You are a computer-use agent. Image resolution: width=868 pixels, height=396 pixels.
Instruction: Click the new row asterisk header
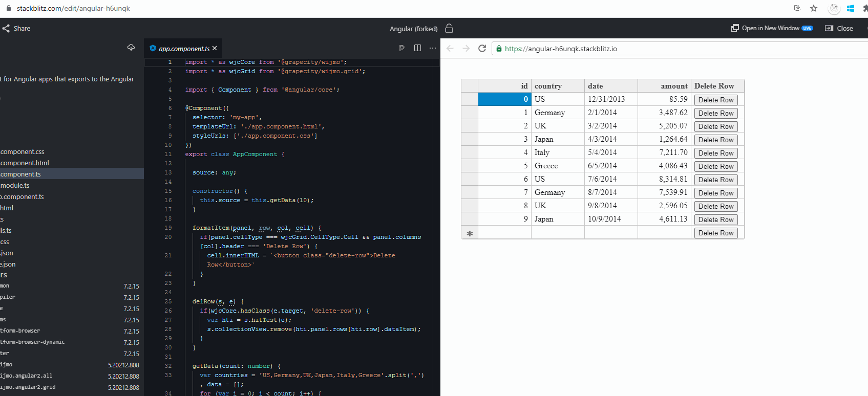pyautogui.click(x=470, y=233)
